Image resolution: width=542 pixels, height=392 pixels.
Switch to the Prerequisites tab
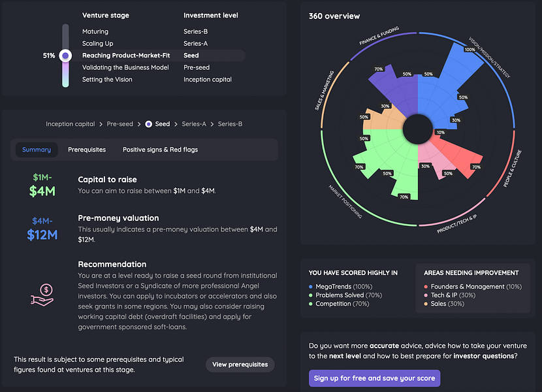click(x=87, y=150)
